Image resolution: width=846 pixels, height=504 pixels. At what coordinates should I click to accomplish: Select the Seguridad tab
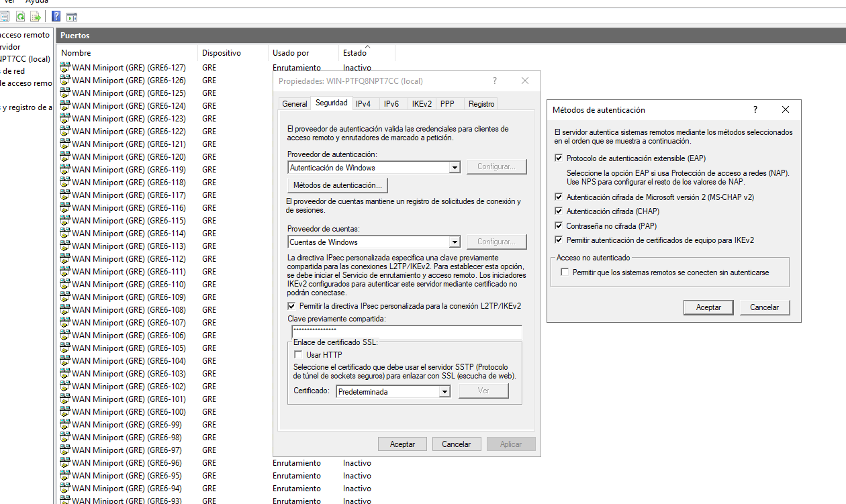coord(332,103)
